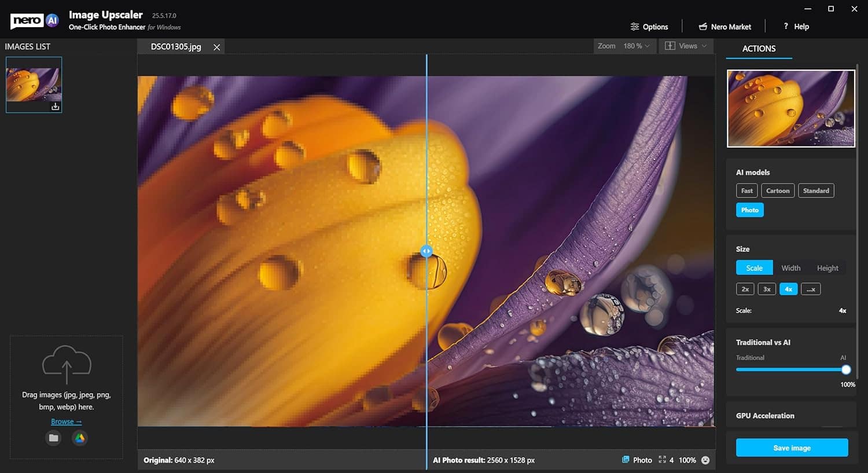Open Nero Market
This screenshot has height=473, width=868.
(x=724, y=27)
